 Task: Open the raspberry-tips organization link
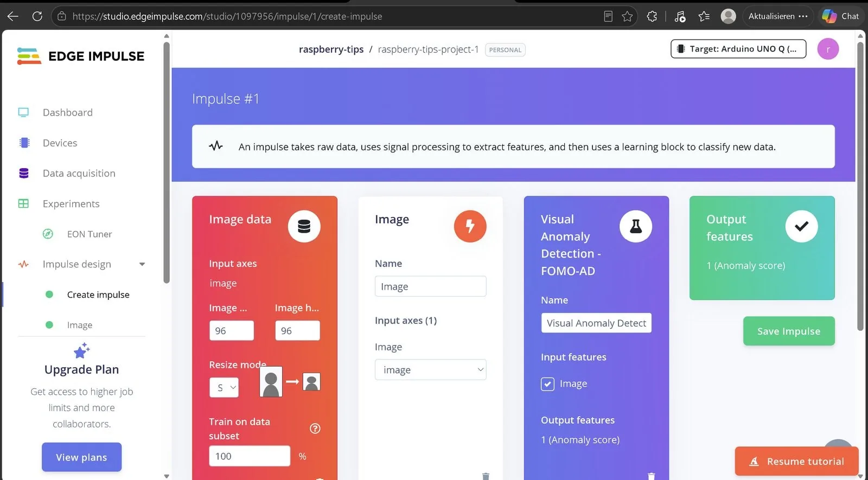[x=331, y=49]
